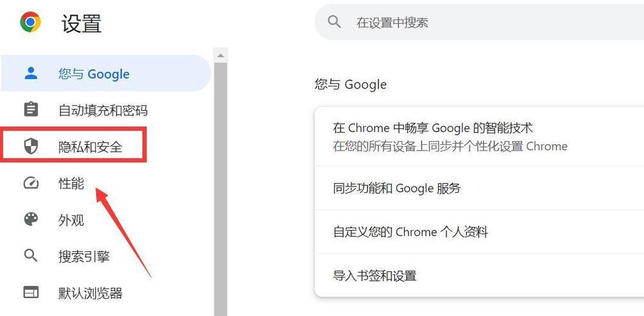The image size is (644, 316).
Task: Click the speedometer icon for 性能
Action: [x=31, y=183]
